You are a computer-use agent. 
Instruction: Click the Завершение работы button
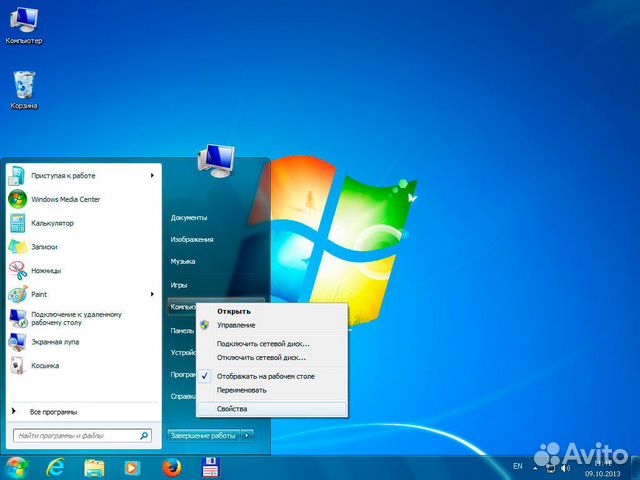point(203,436)
